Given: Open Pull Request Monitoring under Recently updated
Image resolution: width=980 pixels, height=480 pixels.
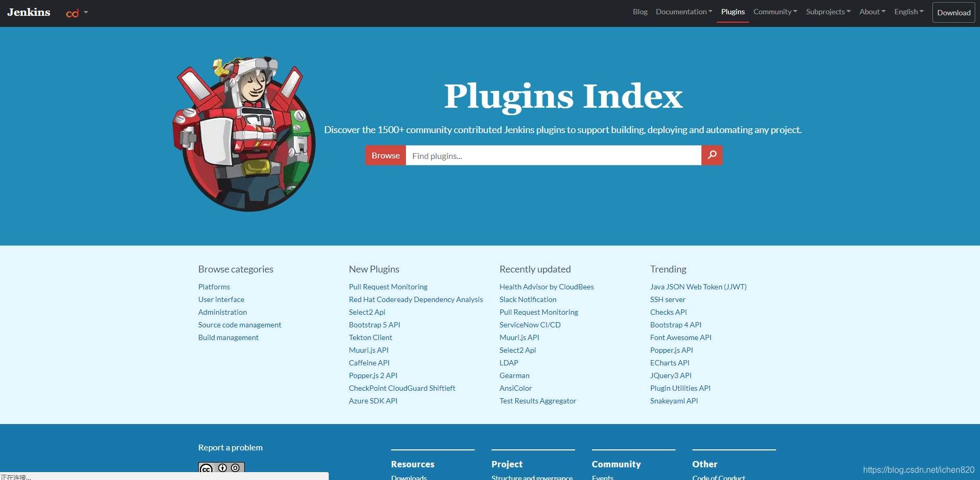Looking at the screenshot, I should pos(539,312).
